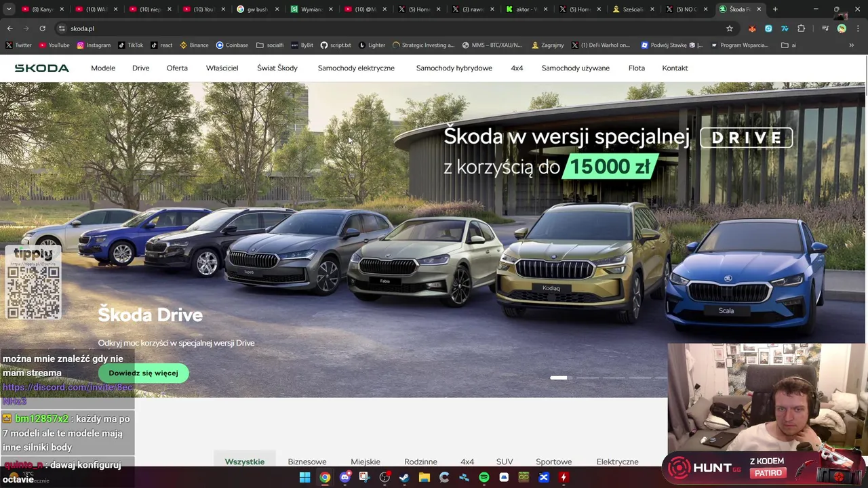Select the Wszystkie model filter tab
The height and width of the screenshot is (488, 868).
tap(245, 462)
